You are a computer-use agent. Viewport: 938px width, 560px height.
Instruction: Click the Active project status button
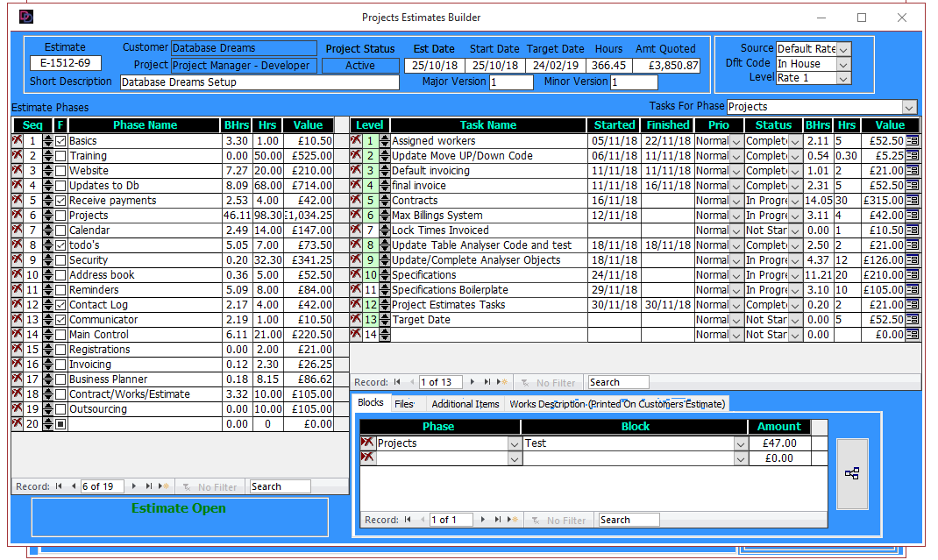point(359,66)
